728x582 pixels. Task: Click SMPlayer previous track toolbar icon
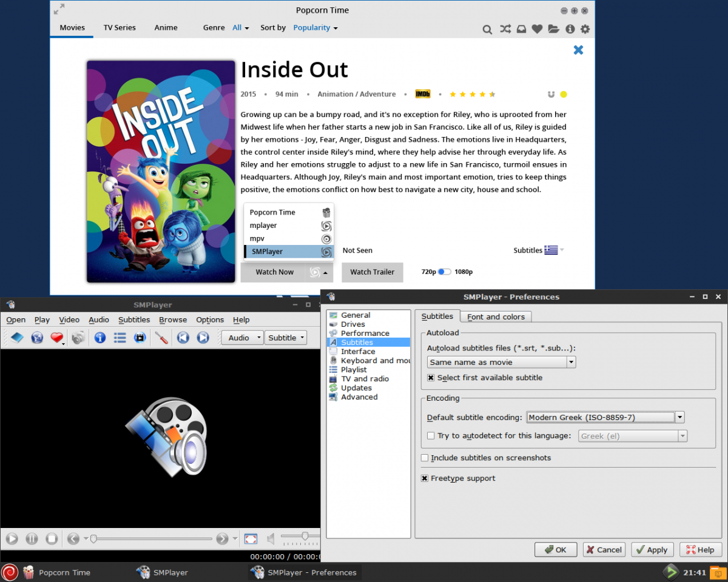pyautogui.click(x=183, y=338)
